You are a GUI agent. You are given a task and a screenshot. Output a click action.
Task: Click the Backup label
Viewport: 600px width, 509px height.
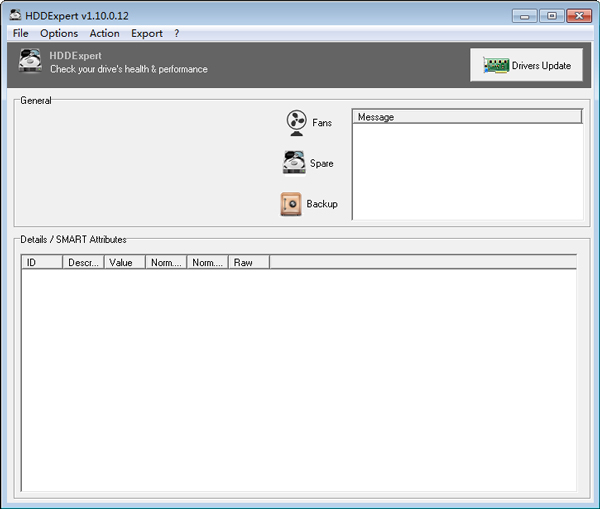coord(322,204)
